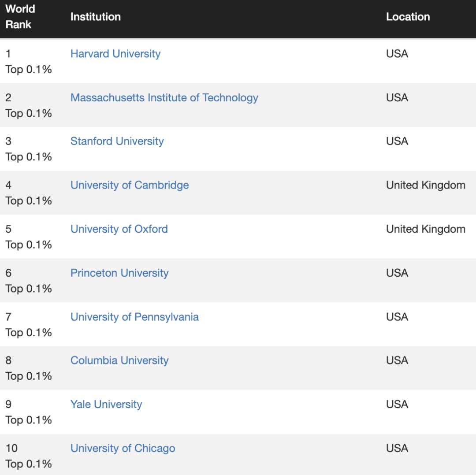476x475 pixels.
Task: Follow the University of Oxford link
Action: (119, 229)
